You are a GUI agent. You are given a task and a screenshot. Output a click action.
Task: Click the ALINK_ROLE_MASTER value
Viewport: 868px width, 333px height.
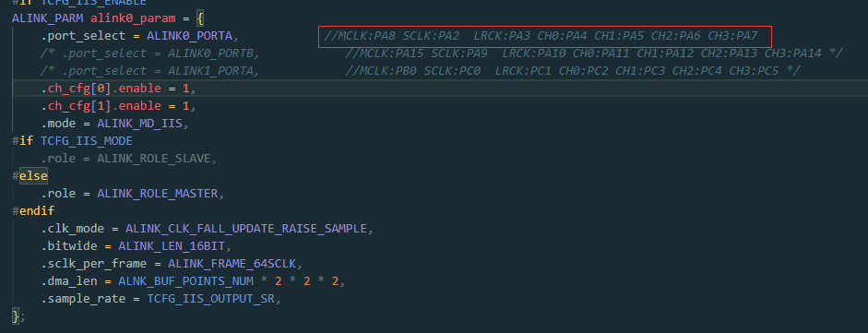(x=157, y=194)
